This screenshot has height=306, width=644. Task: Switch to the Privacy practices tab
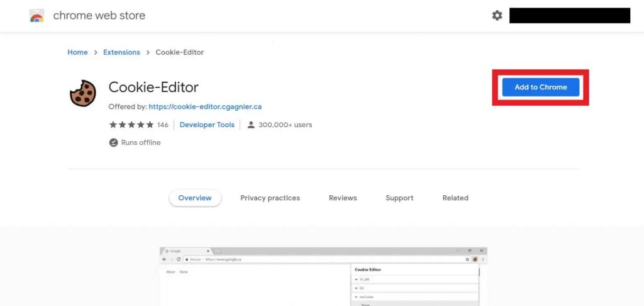270,198
